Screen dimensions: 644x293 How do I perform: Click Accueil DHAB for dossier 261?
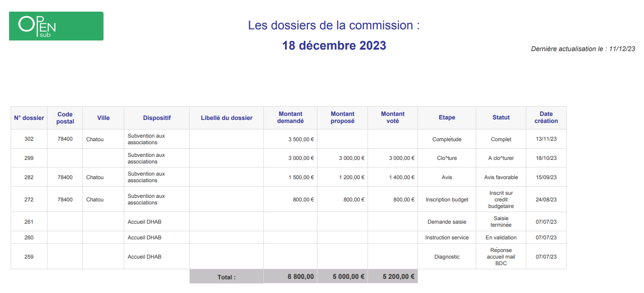[x=145, y=222]
